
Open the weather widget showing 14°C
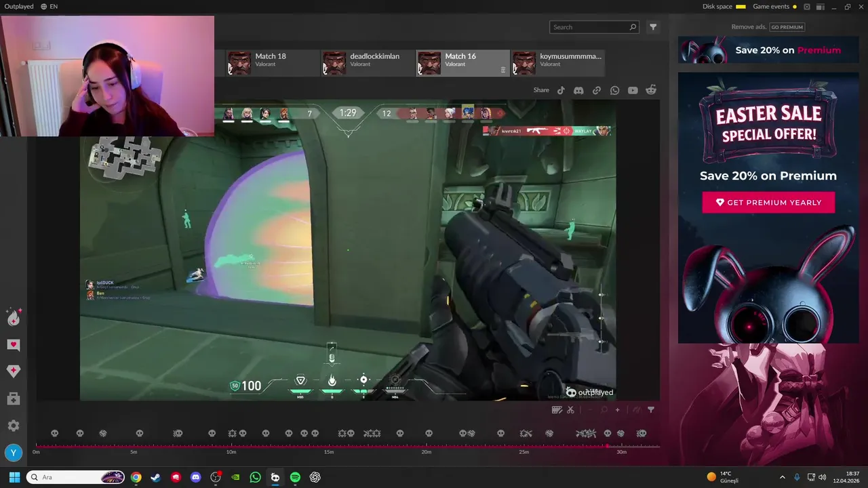722,477
